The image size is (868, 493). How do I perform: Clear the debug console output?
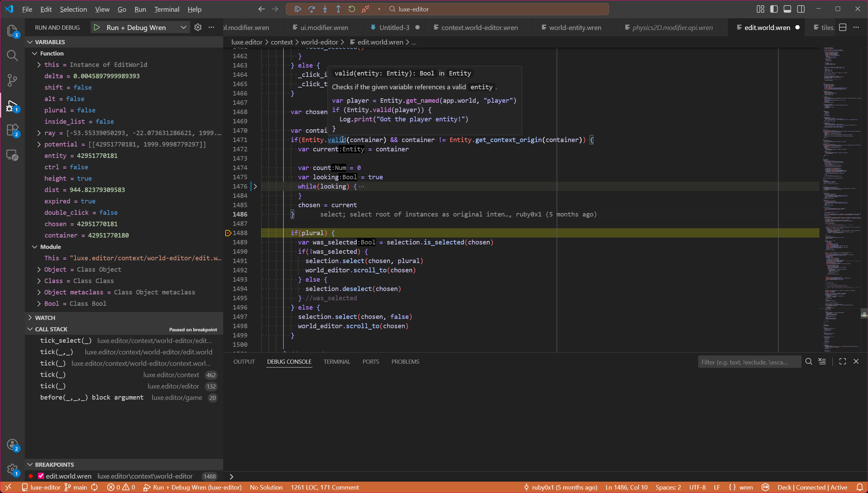pyautogui.click(x=822, y=362)
